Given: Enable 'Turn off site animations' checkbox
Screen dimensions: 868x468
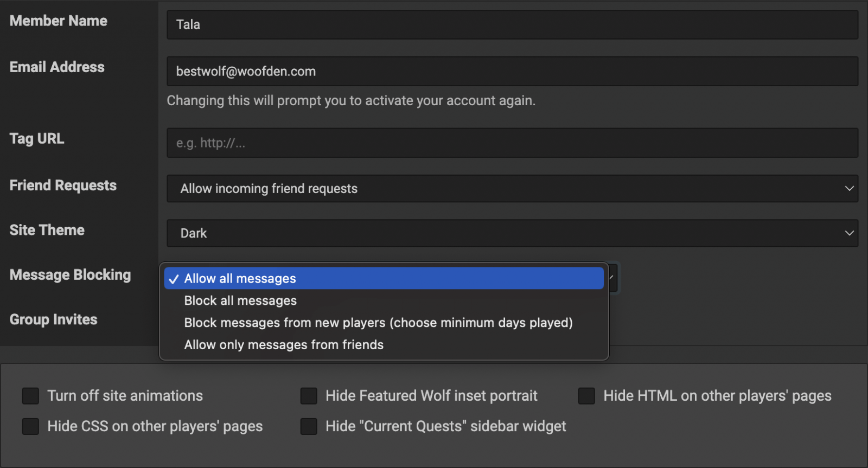Looking at the screenshot, I should click(30, 396).
